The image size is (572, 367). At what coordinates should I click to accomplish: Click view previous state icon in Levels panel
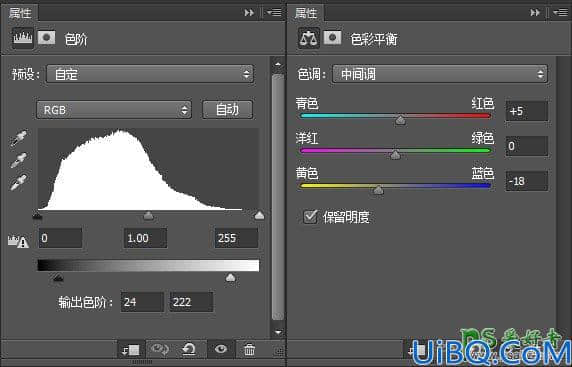[x=159, y=349]
